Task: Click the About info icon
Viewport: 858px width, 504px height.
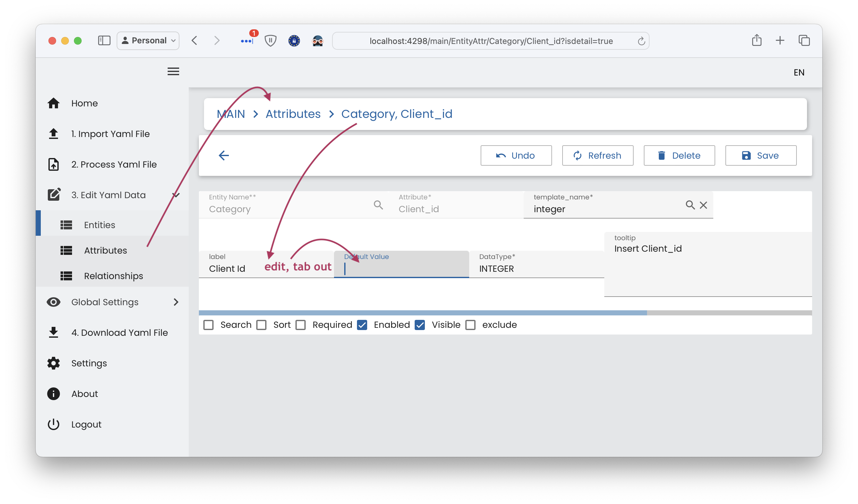Action: point(54,394)
